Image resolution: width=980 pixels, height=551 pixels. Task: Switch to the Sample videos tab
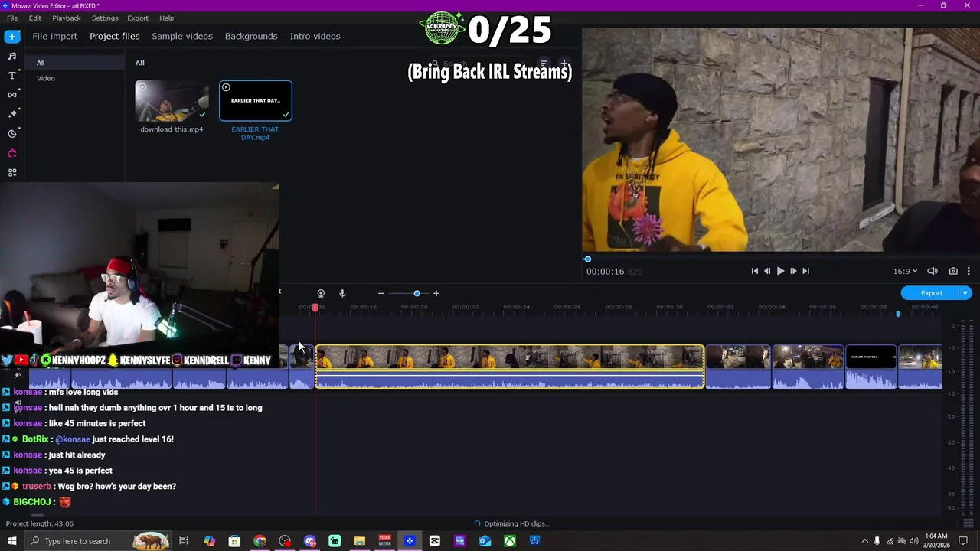coord(182,36)
